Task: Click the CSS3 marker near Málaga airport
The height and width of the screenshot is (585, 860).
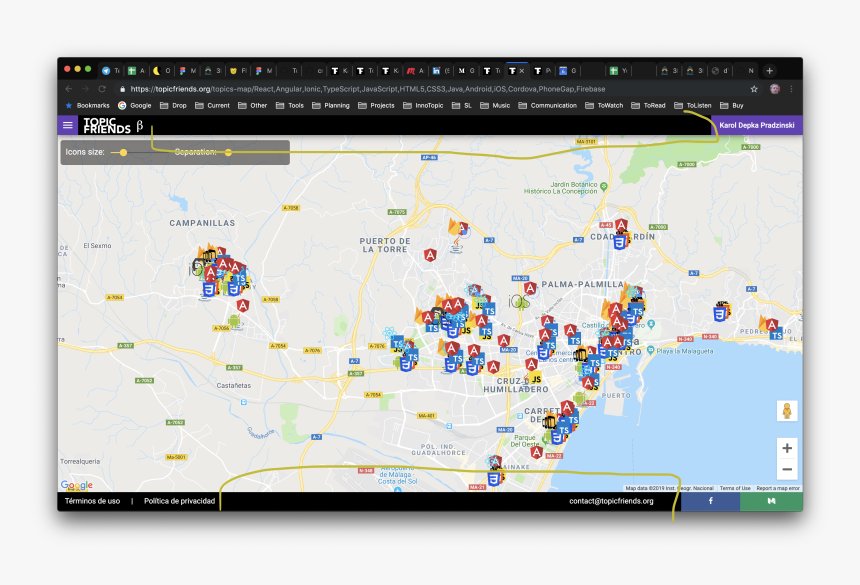Action: [x=494, y=480]
